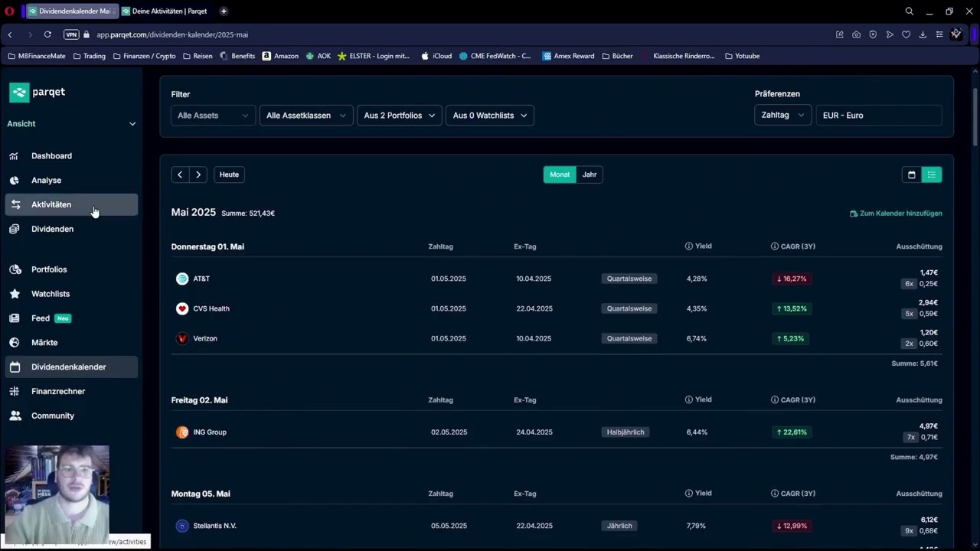Open the EUR - Euro currency selector

[x=879, y=116]
